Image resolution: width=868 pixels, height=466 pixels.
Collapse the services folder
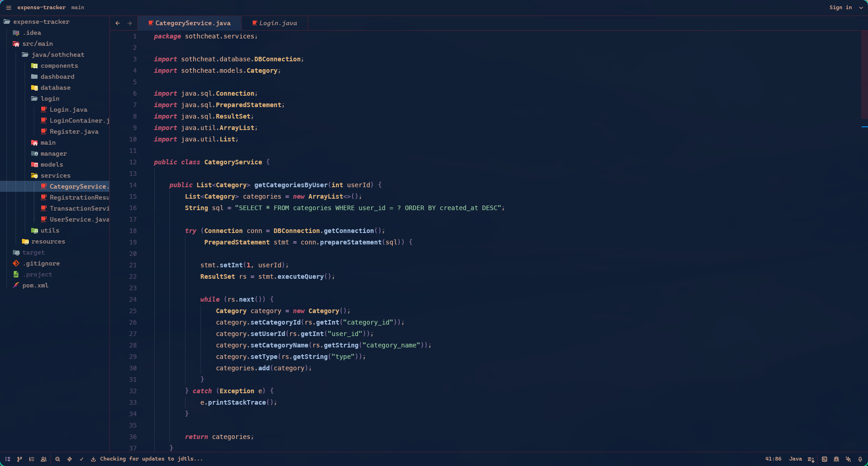click(55, 175)
